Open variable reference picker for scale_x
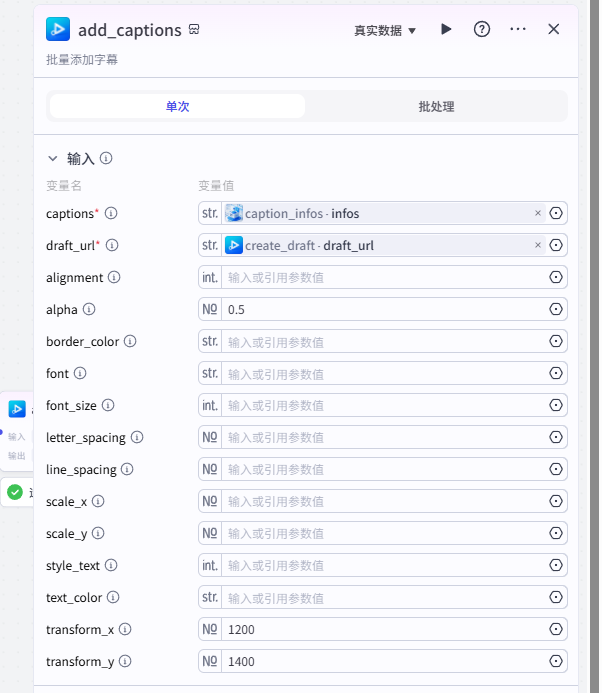602x693 pixels. click(x=556, y=501)
